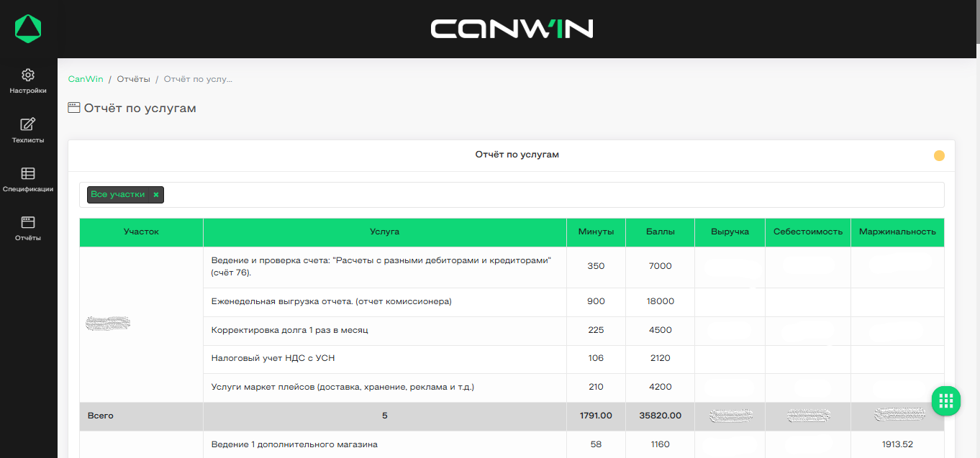Screen dimensions: 980x458
Task: Click the yellow status circle in report header
Action: pyautogui.click(x=939, y=155)
